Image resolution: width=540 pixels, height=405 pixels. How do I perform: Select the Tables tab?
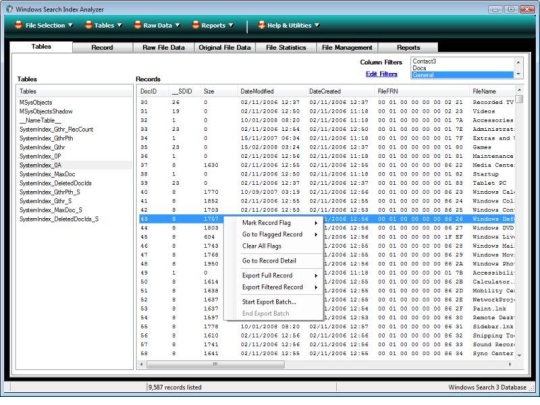click(41, 46)
